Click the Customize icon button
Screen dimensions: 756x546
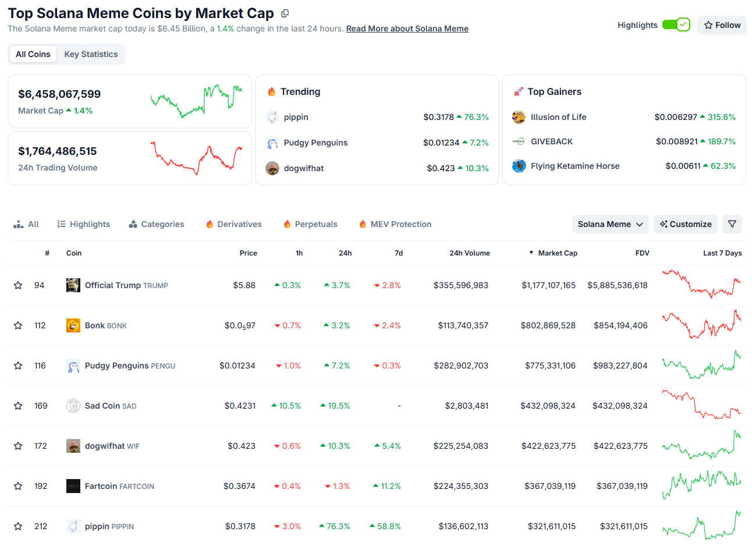coord(664,224)
